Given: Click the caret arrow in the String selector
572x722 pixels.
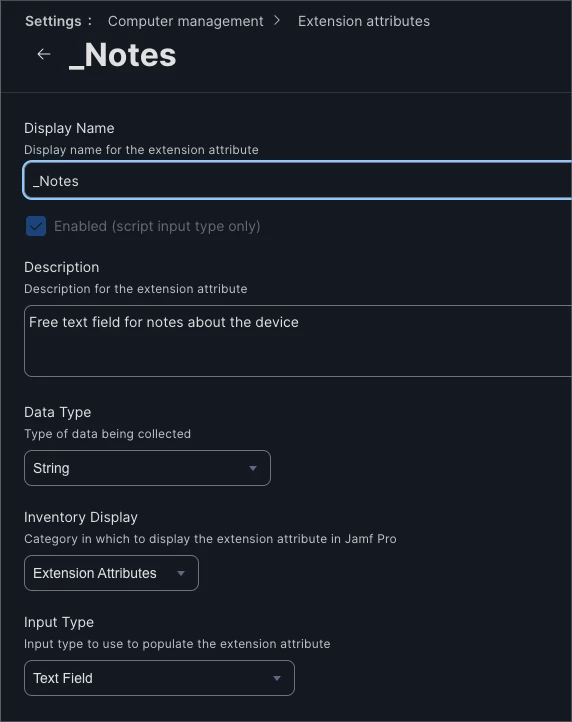Looking at the screenshot, I should [253, 468].
